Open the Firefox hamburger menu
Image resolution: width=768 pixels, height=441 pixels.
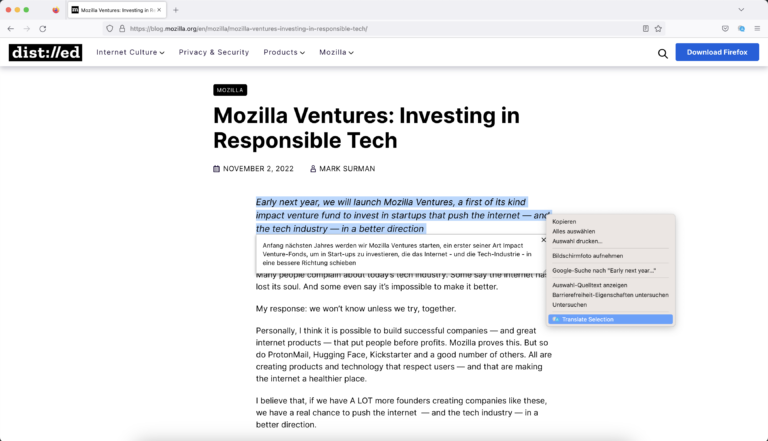(757, 28)
